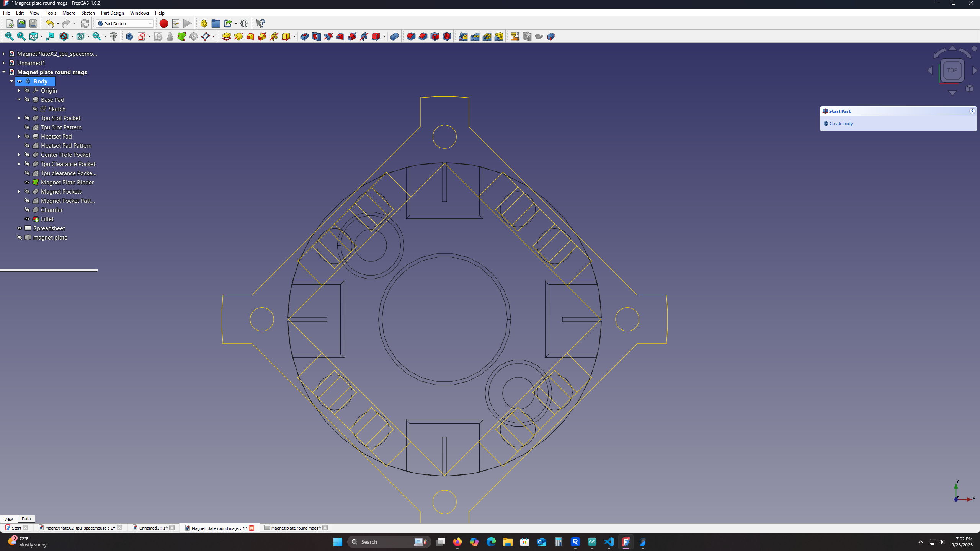The image size is (980, 551).
Task: Collapse the Magnet plate round mags document
Action: click(4, 72)
